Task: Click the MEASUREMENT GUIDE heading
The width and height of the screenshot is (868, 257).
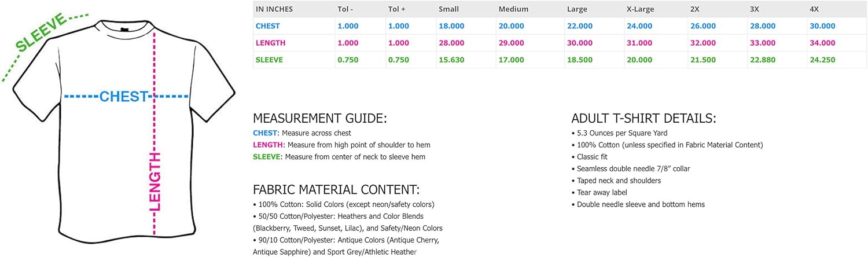Action: pos(319,119)
